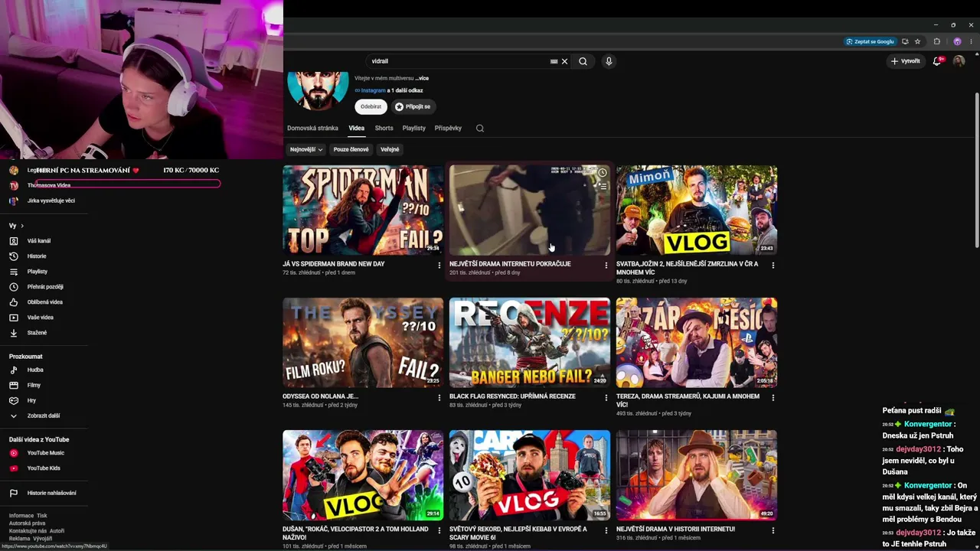The width and height of the screenshot is (980, 551).
Task: Open the Chrome profile avatar
Action: click(x=957, y=41)
